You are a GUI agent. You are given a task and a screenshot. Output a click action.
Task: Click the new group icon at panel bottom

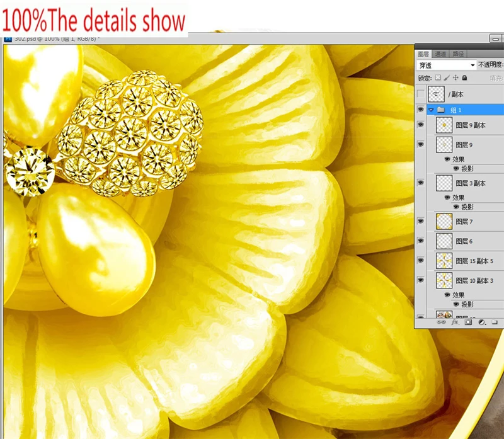coord(495,322)
